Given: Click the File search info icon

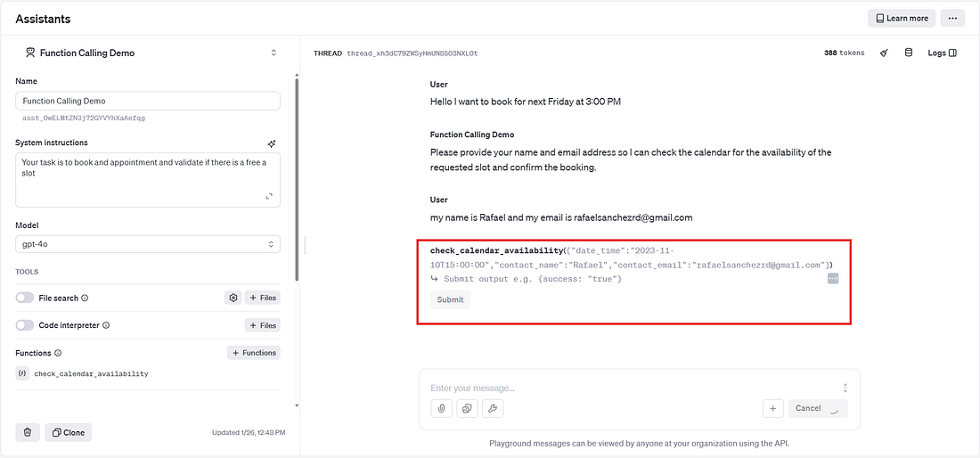Looking at the screenshot, I should point(85,298).
